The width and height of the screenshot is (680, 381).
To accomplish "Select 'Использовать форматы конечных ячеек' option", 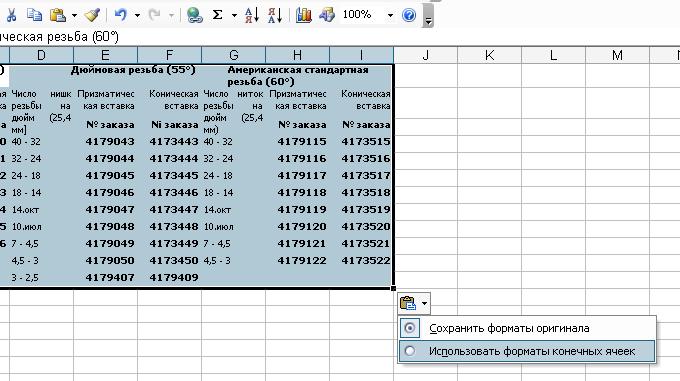I will (527, 351).
